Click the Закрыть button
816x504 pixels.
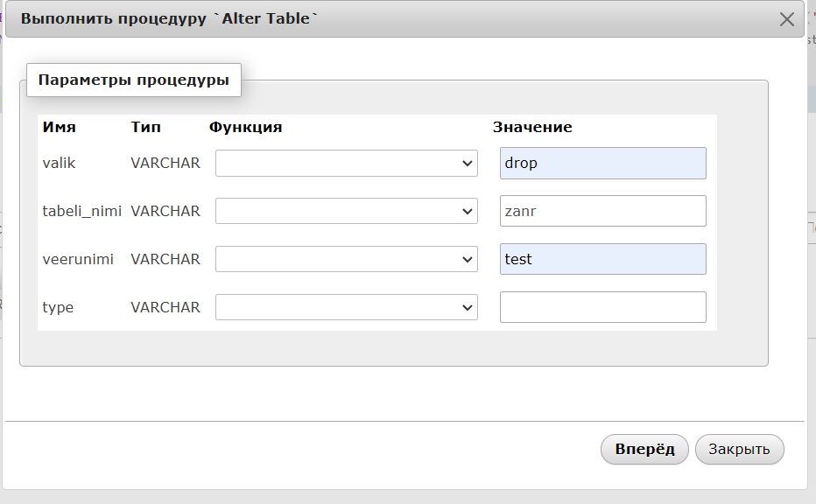coord(739,450)
